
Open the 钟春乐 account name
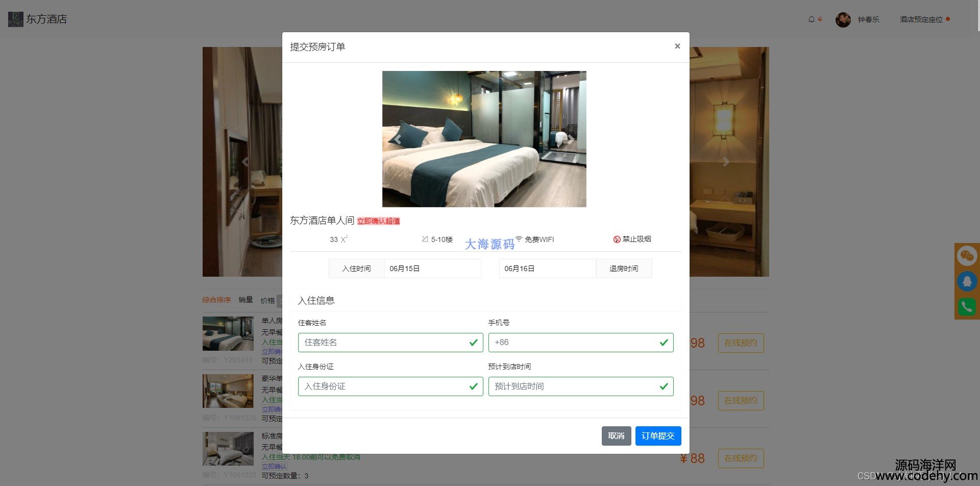(868, 19)
